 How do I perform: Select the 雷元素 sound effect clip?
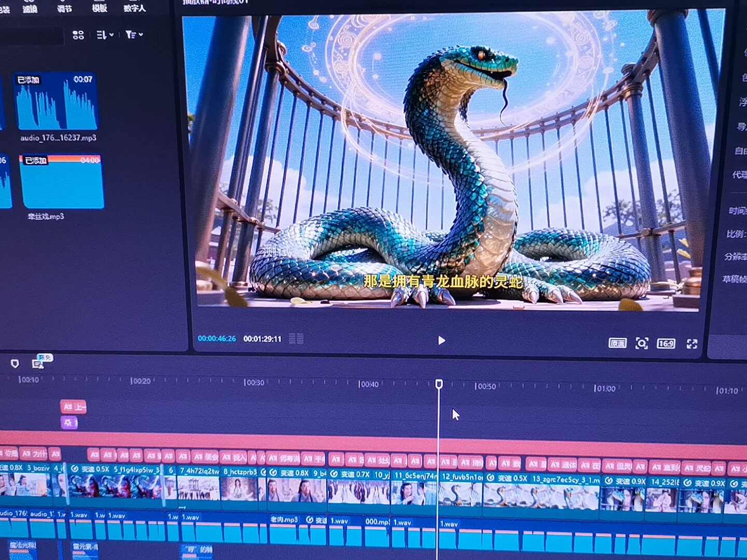85,550
